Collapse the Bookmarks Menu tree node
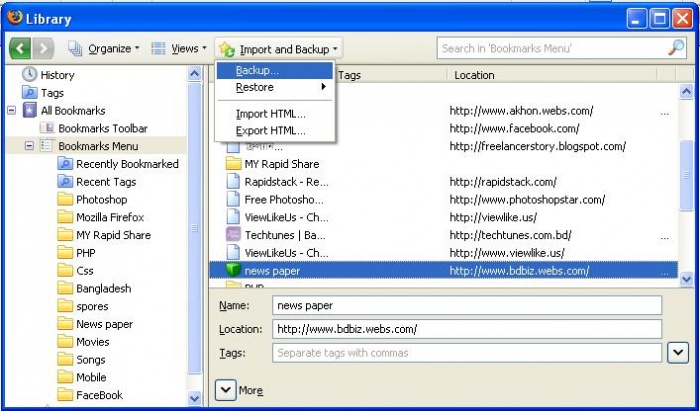 point(29,146)
